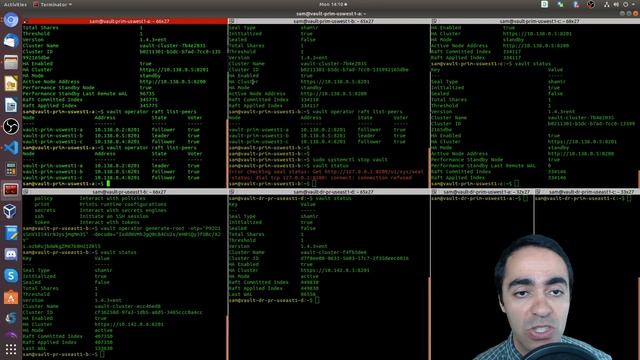Open Ubuntu Software from the dock
640x360 pixels.
[11, 297]
